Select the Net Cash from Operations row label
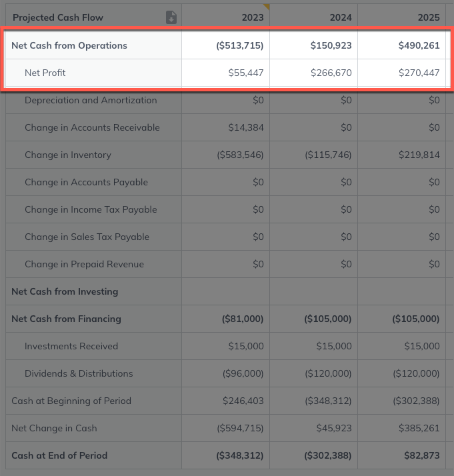454x476 pixels. [x=69, y=45]
